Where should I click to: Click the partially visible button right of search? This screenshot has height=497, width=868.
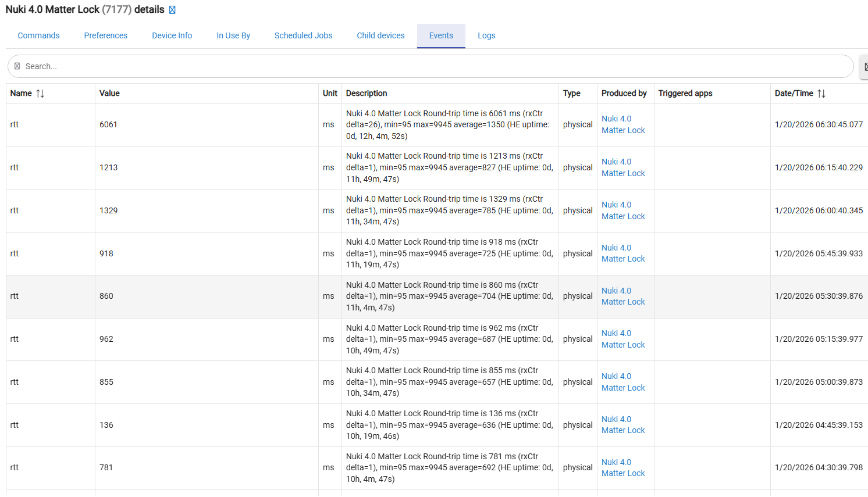[865, 67]
